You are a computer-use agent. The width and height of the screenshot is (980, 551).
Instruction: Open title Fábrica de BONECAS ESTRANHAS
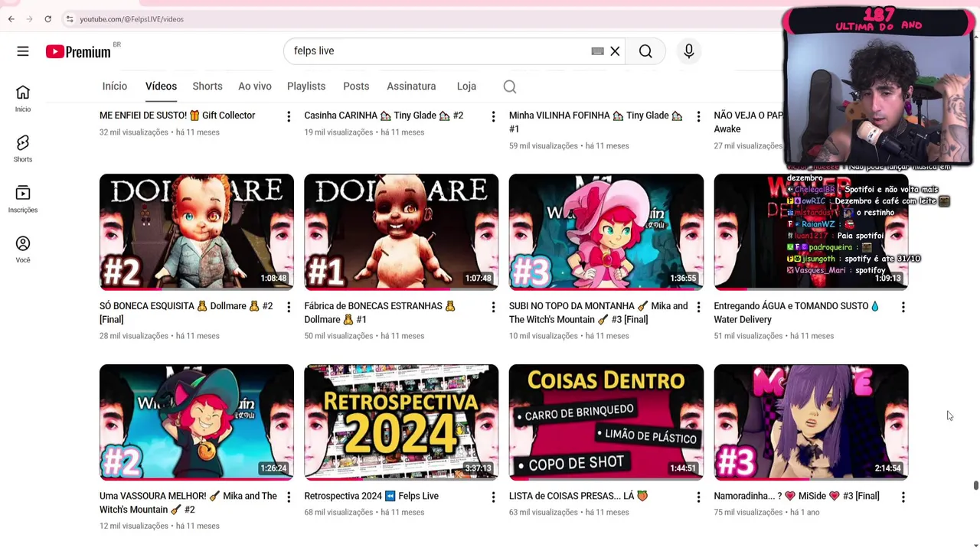(380, 312)
